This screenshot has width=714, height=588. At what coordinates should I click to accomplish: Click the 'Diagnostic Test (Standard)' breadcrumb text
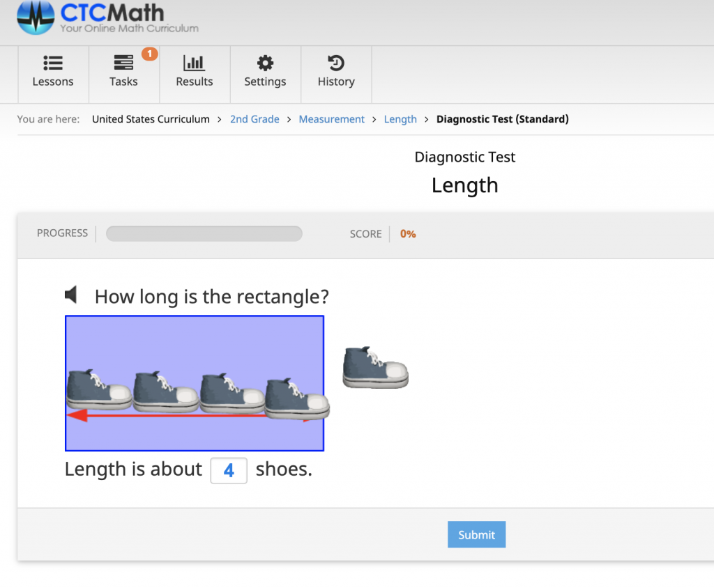click(502, 119)
